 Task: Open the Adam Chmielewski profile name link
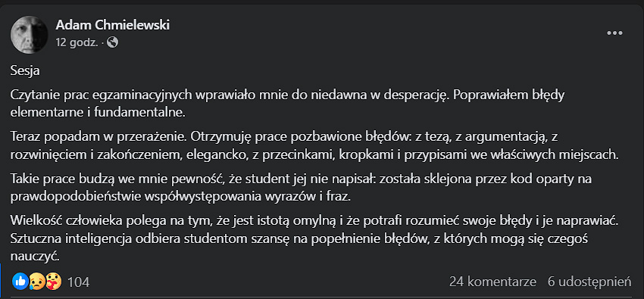[113, 25]
